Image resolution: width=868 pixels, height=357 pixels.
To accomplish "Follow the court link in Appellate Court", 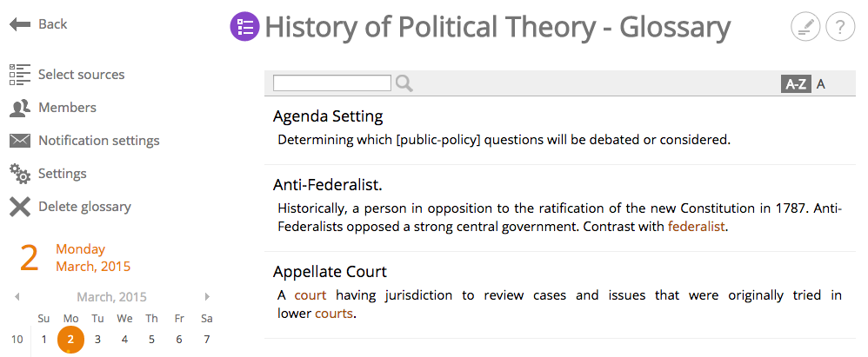I will point(310,295).
